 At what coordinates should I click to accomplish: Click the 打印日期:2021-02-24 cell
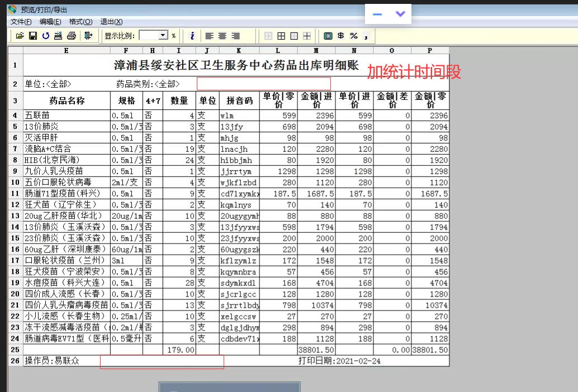339,361
